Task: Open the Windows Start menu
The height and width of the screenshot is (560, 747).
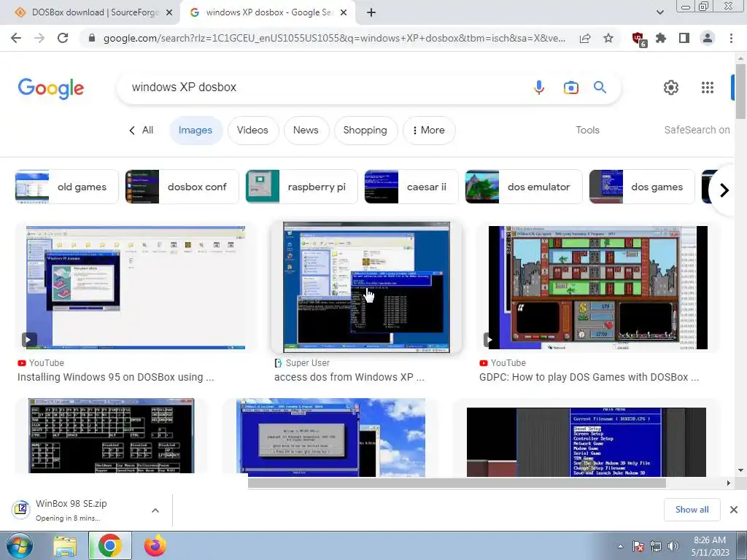Action: click(19, 545)
